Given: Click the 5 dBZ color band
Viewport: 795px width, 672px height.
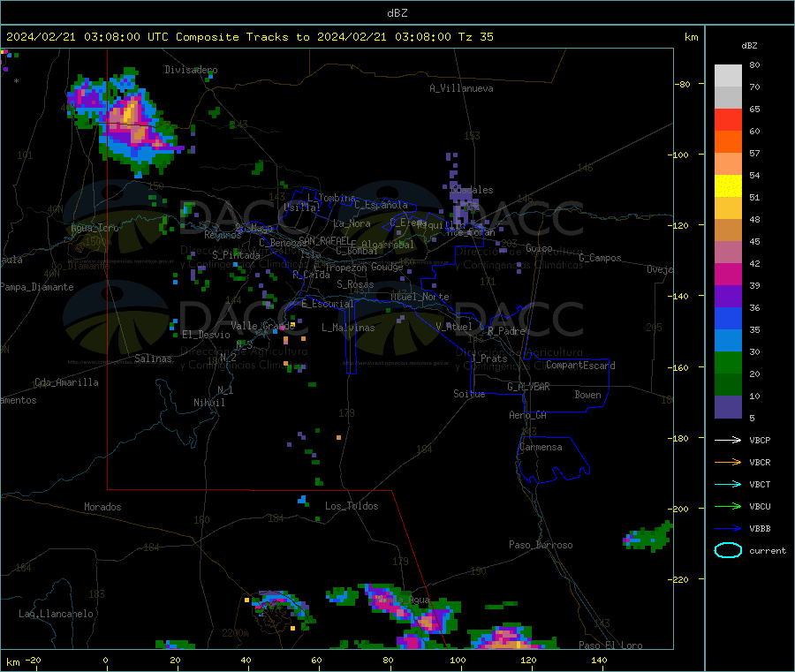Looking at the screenshot, I should click(x=728, y=407).
